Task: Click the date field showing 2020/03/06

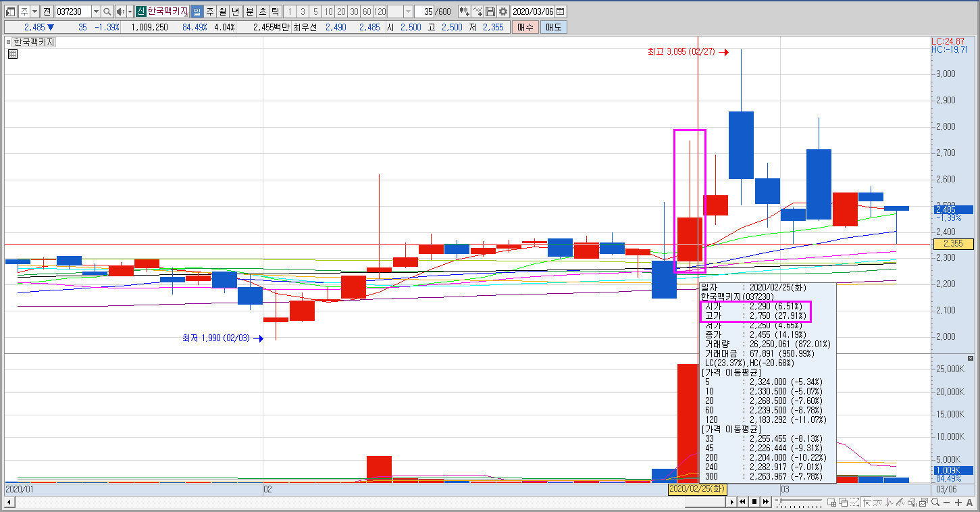Action: (533, 11)
